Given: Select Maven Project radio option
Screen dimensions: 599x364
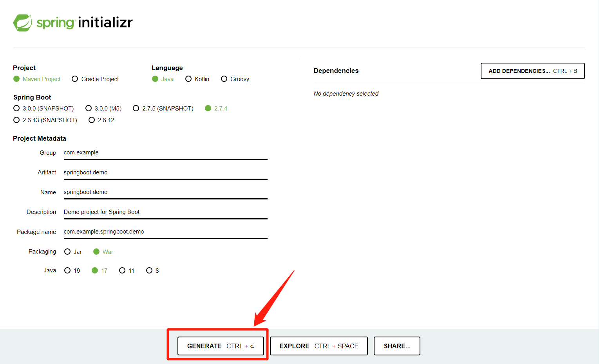Looking at the screenshot, I should 37,79.
